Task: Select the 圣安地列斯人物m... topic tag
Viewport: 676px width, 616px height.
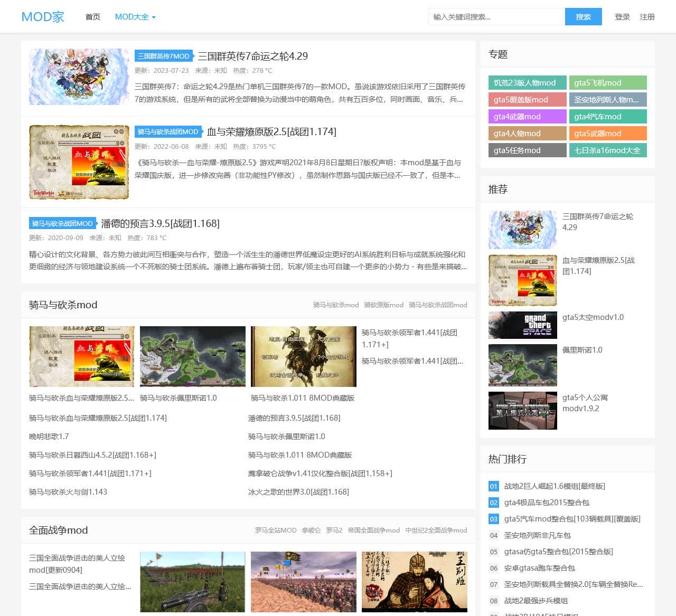Action: pos(607,100)
